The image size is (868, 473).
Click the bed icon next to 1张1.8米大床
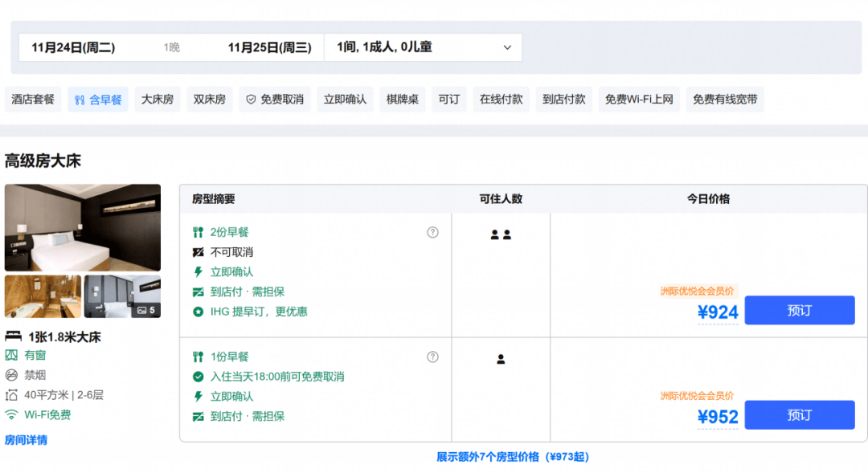pyautogui.click(x=14, y=336)
